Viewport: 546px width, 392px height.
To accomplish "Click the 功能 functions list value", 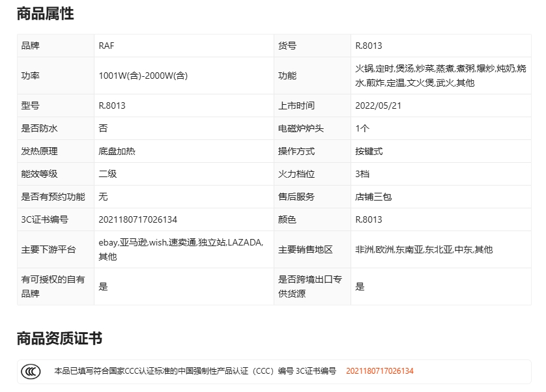I will coord(440,76).
